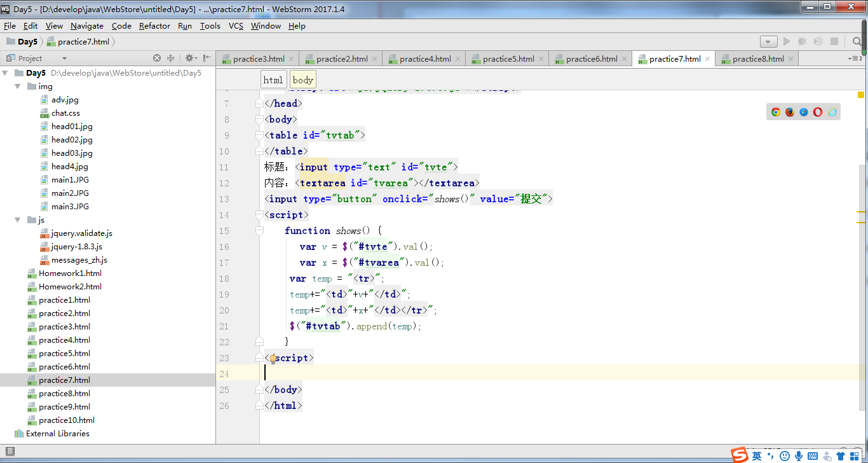
Task: Select Homework1.html in project tree
Action: 70,273
